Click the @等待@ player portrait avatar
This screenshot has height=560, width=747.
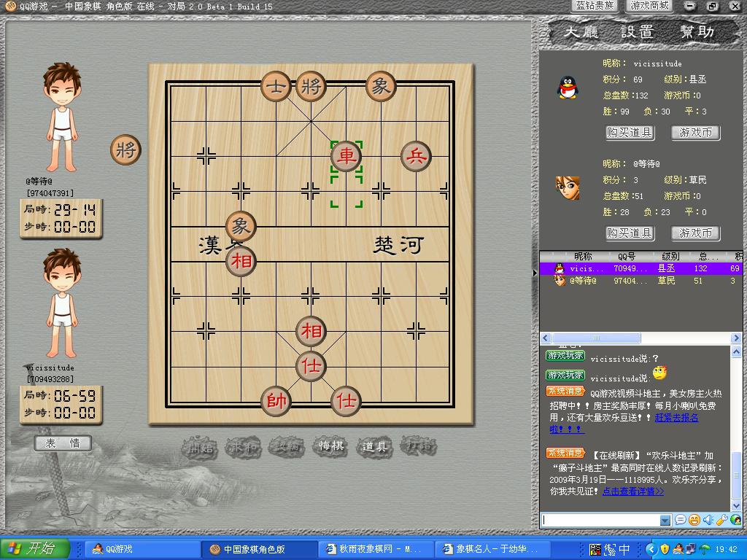[568, 188]
